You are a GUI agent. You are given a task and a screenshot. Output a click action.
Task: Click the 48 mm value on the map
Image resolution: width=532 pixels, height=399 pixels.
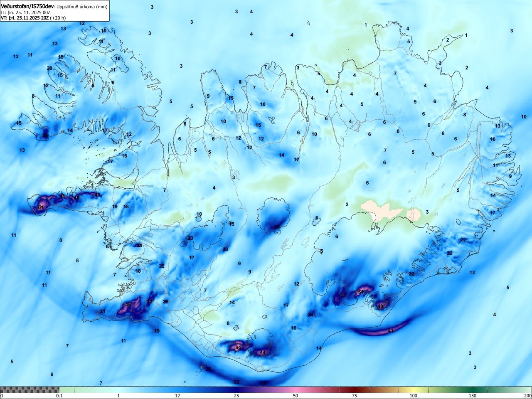click(x=76, y=198)
